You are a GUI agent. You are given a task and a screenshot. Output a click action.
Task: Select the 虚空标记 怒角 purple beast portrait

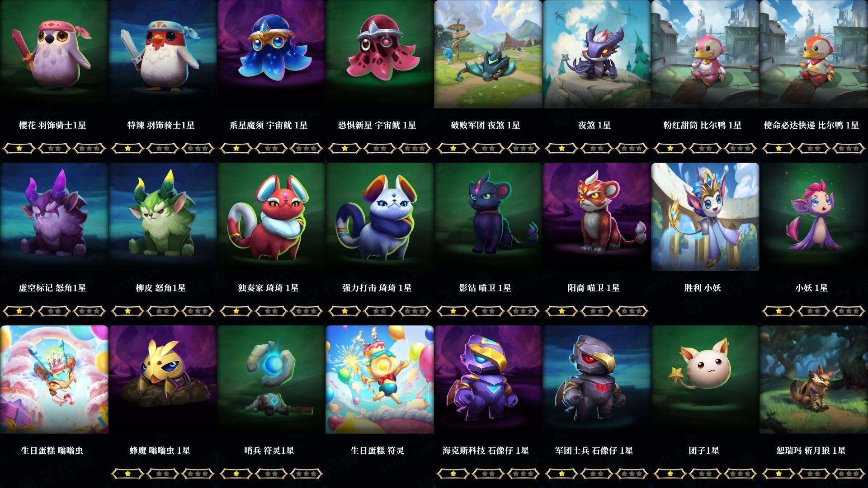pyautogui.click(x=54, y=217)
